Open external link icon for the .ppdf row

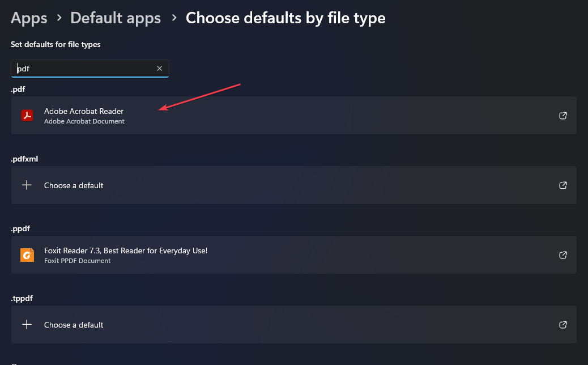tap(563, 255)
